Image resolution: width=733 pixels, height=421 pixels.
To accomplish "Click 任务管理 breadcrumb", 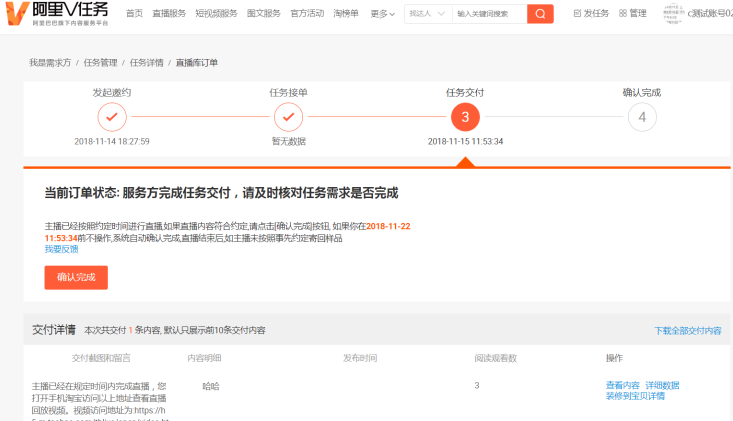I will [x=101, y=63].
